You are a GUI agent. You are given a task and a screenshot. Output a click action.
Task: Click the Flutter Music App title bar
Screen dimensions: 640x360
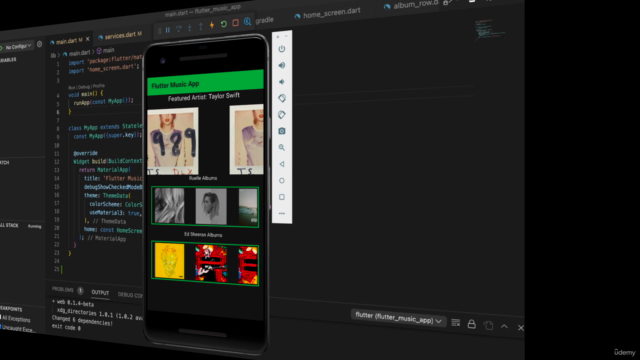(x=205, y=82)
